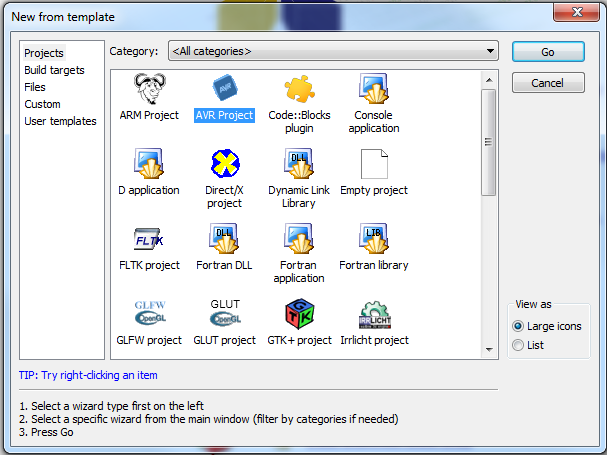This screenshot has width=607, height=455.
Task: Choose the GLUT project OpenGL icon
Action: click(x=225, y=313)
